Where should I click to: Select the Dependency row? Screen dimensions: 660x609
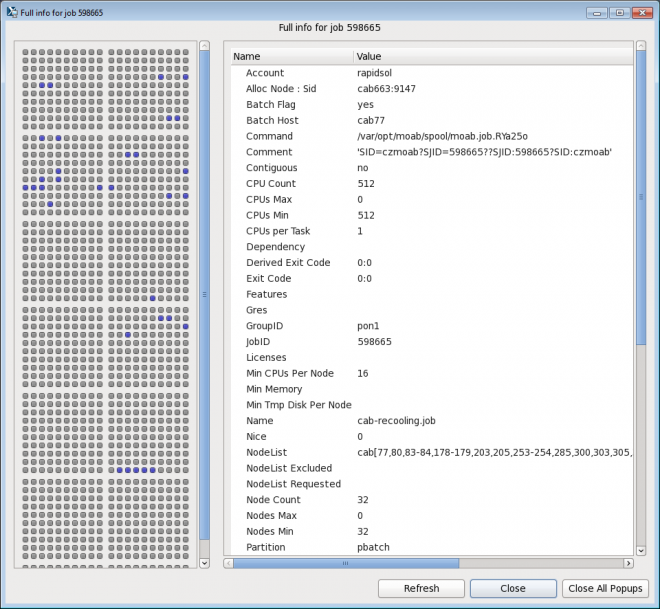(x=432, y=247)
